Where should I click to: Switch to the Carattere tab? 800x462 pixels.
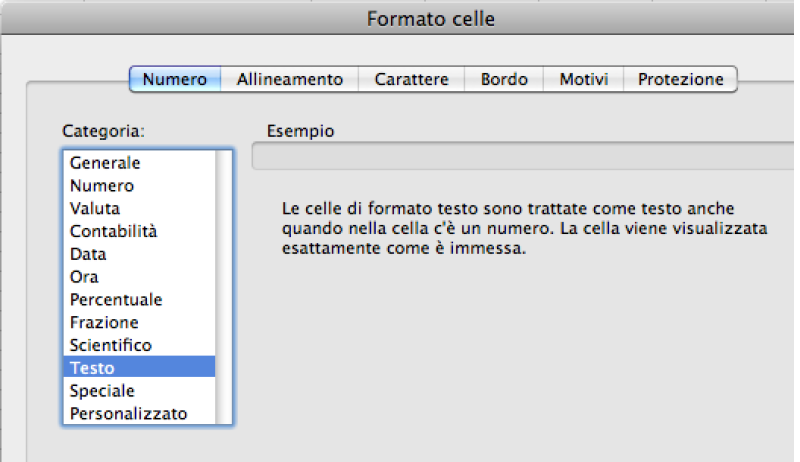(x=411, y=79)
